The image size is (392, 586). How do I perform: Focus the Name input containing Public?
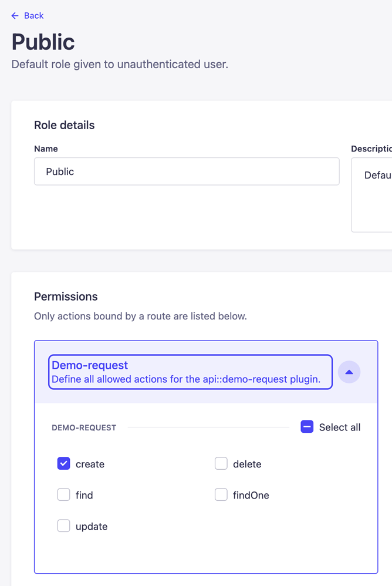click(x=187, y=171)
